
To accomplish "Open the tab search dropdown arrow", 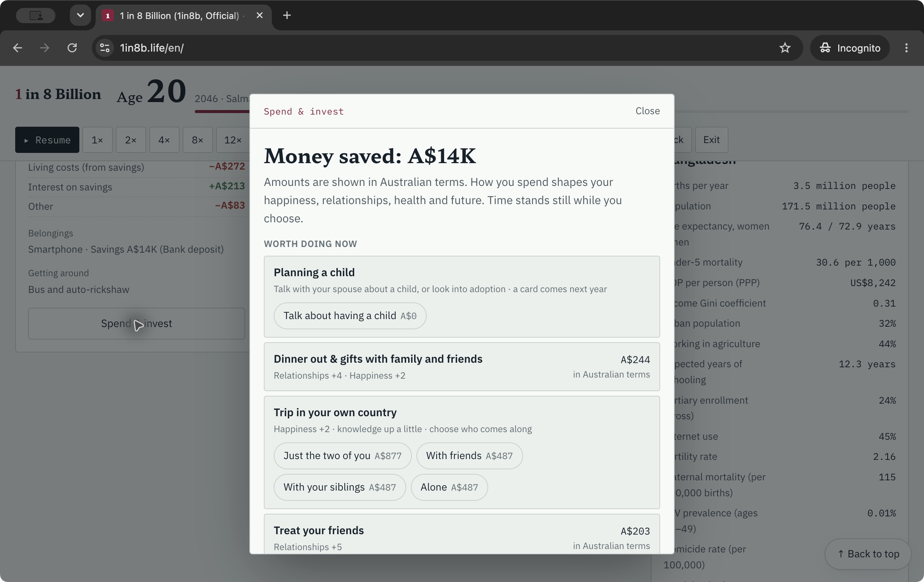I will pos(80,15).
